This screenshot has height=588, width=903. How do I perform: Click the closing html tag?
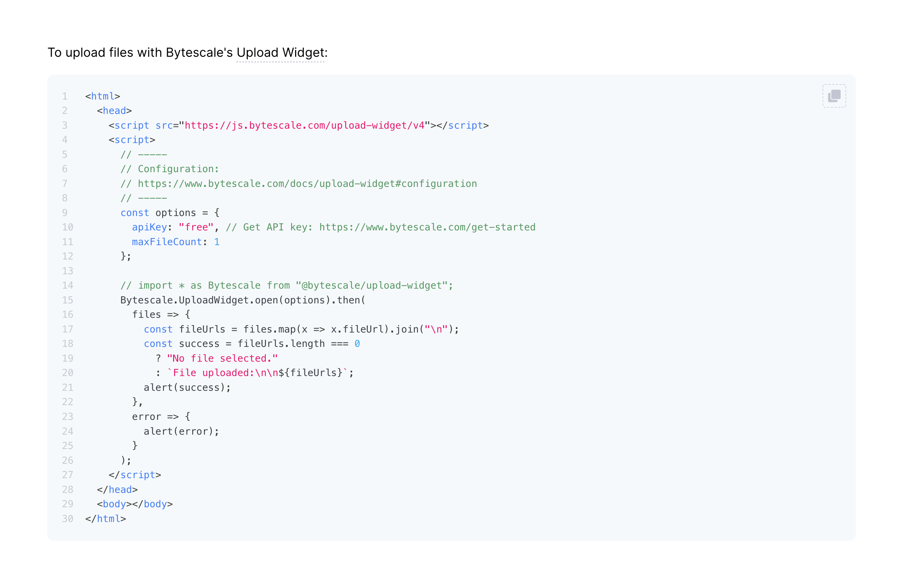(x=105, y=519)
